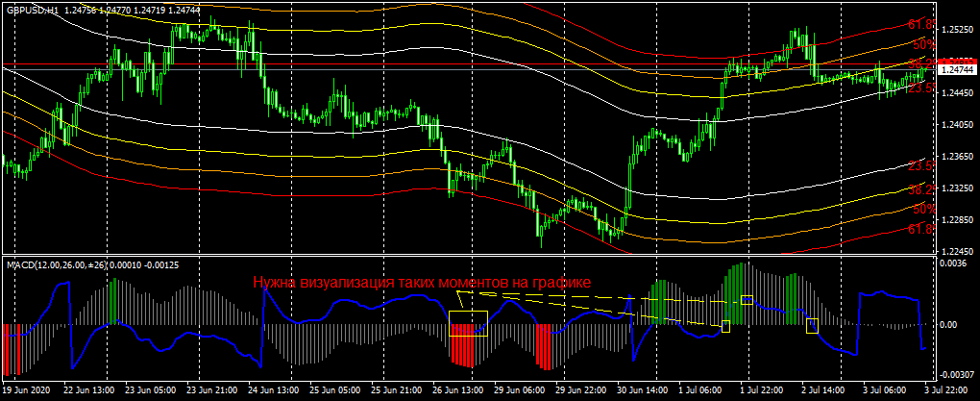Image resolution: width=980 pixels, height=401 pixels.
Task: Click the 25 Jun 21:00 time label
Action: [396, 388]
